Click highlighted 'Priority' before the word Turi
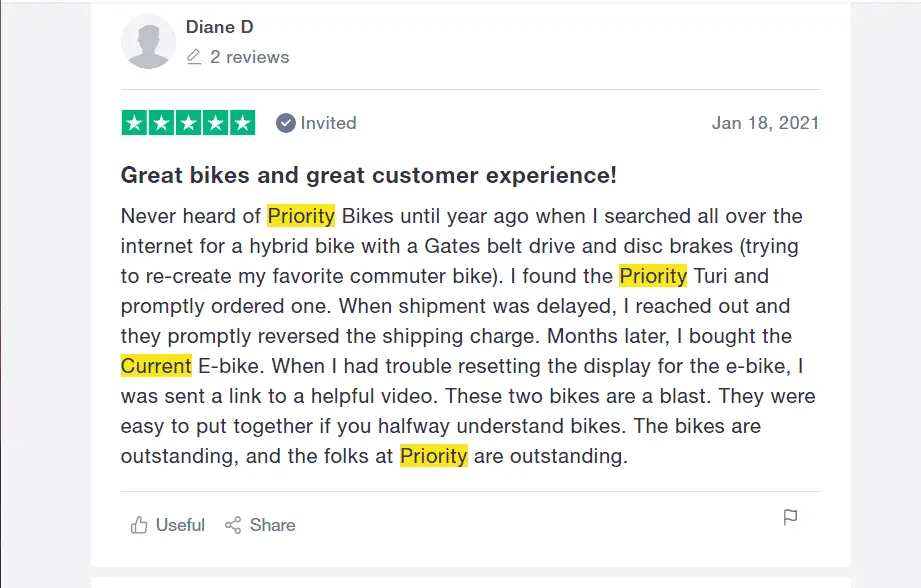Image resolution: width=921 pixels, height=588 pixels. [653, 275]
